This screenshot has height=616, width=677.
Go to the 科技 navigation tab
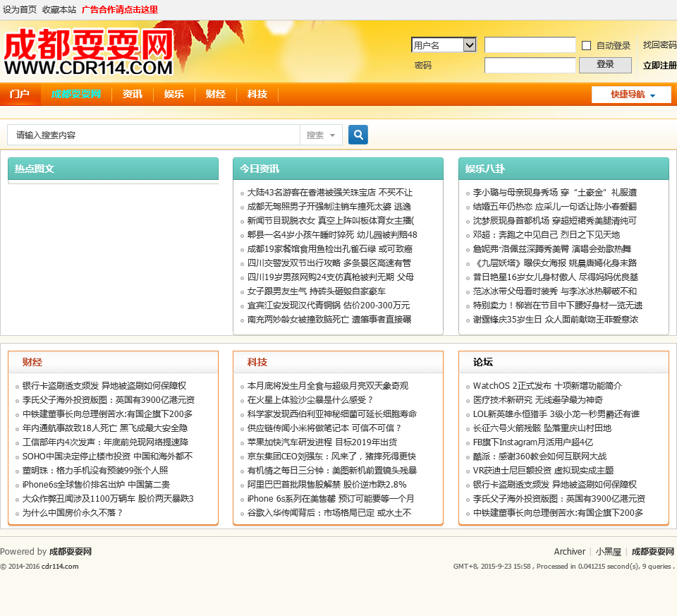(257, 95)
